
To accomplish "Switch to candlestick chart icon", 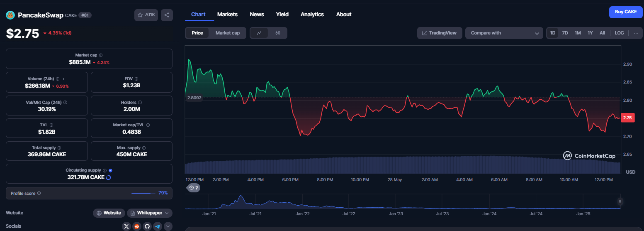I will point(278,33).
